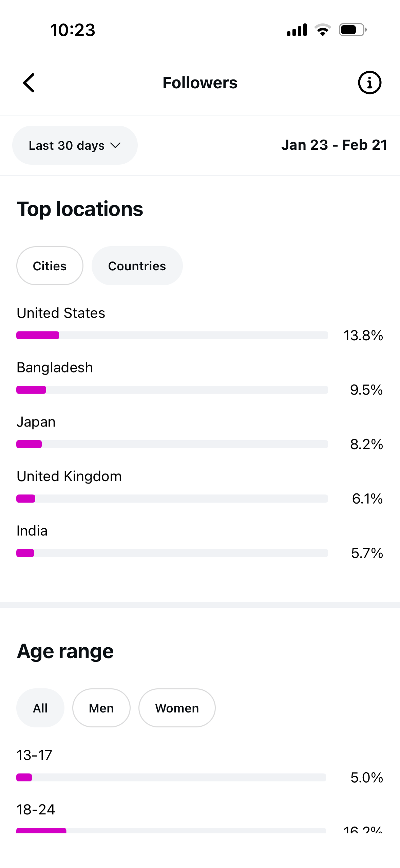Tap the Bangladesh percentage bar
This screenshot has height=868, width=400.
172,390
